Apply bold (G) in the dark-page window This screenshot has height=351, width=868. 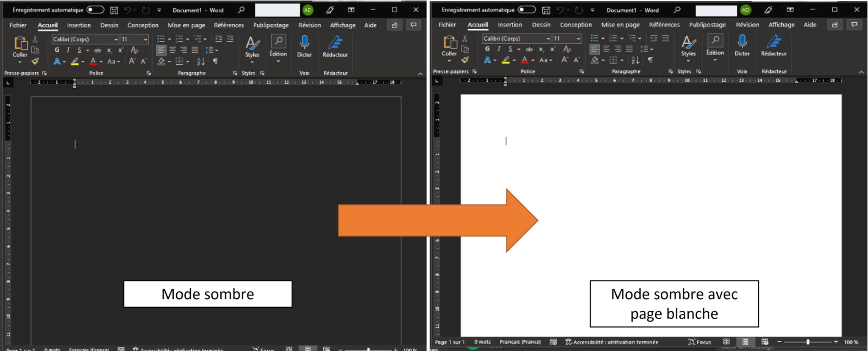coord(57,50)
